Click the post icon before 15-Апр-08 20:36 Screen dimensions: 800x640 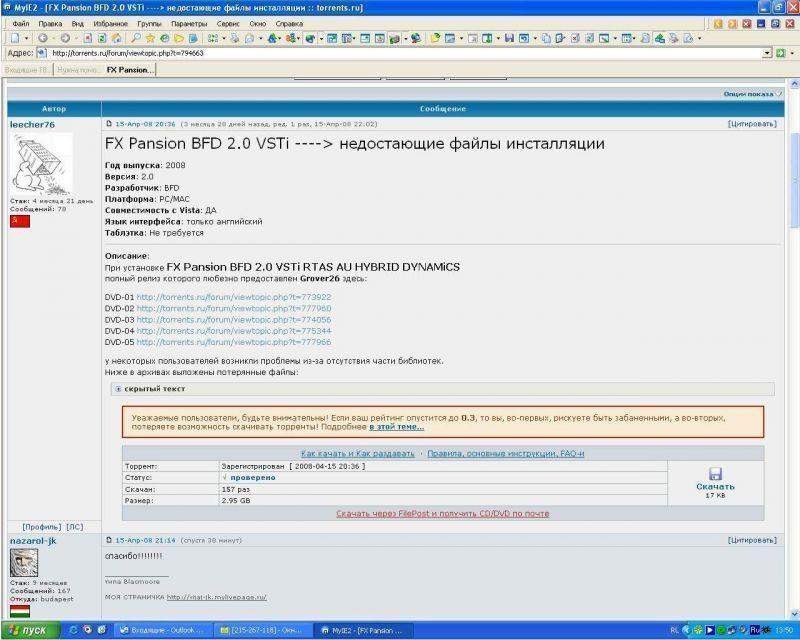tap(109, 124)
